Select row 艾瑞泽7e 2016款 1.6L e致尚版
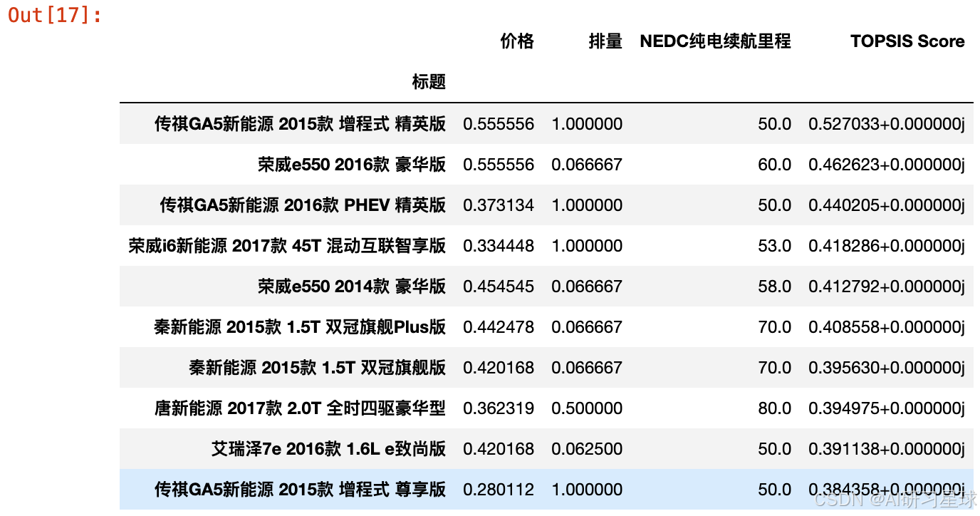980x516 pixels. [x=546, y=449]
